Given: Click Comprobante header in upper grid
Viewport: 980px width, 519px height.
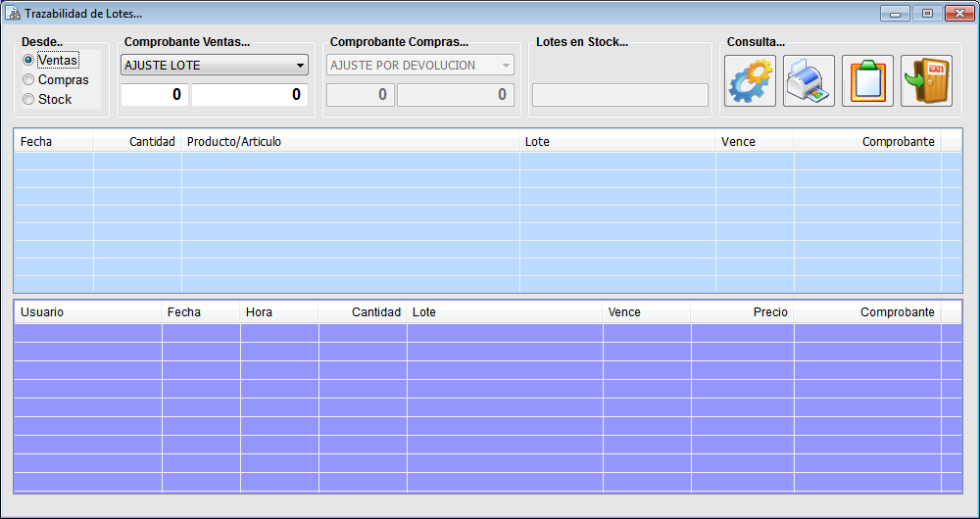Looking at the screenshot, I should [867, 142].
